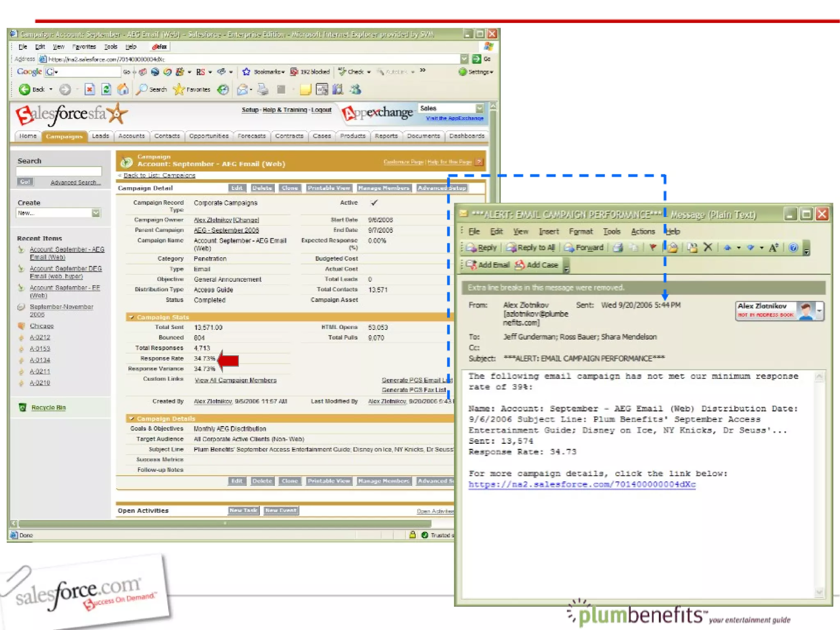Open the Sales app selector dropdown
The height and width of the screenshot is (630, 840).
[479, 108]
